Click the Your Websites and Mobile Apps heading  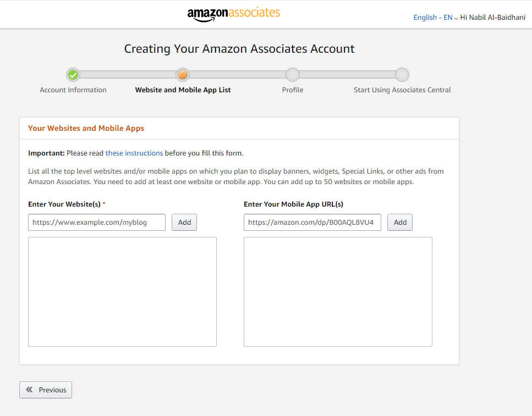pos(86,128)
